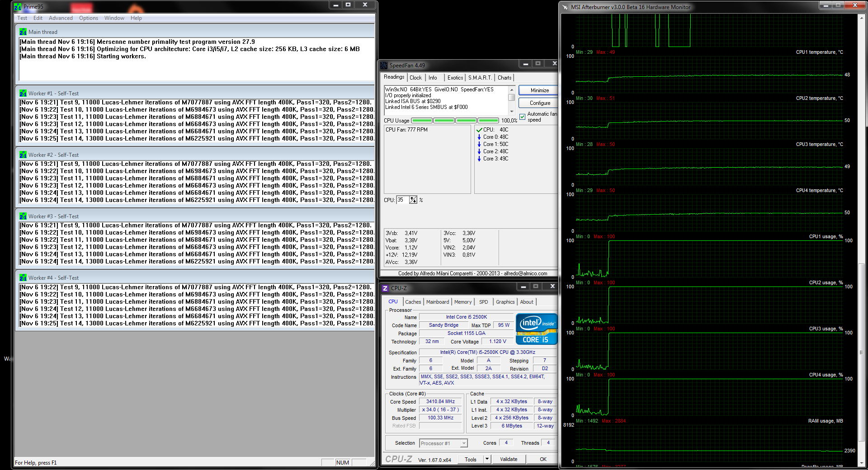Switch to the S.M.A.R.T. tab in SpeedFan
The width and height of the screenshot is (868, 470).
click(480, 78)
